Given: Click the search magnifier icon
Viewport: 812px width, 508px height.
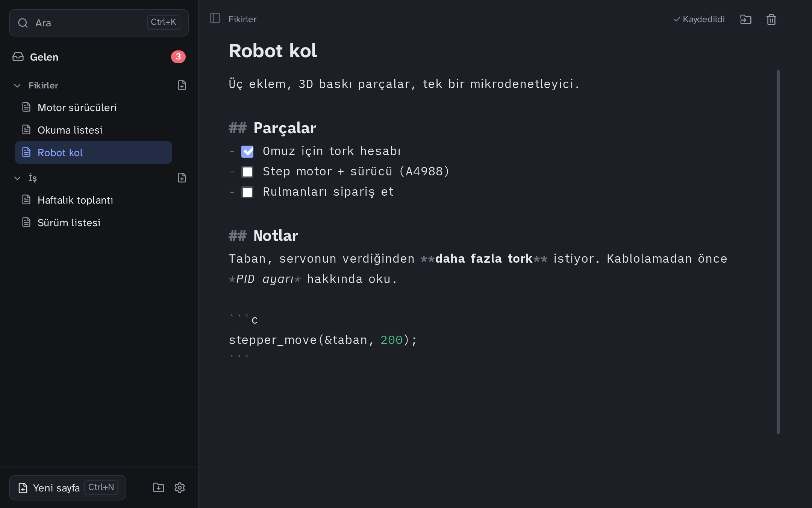Looking at the screenshot, I should (x=23, y=23).
